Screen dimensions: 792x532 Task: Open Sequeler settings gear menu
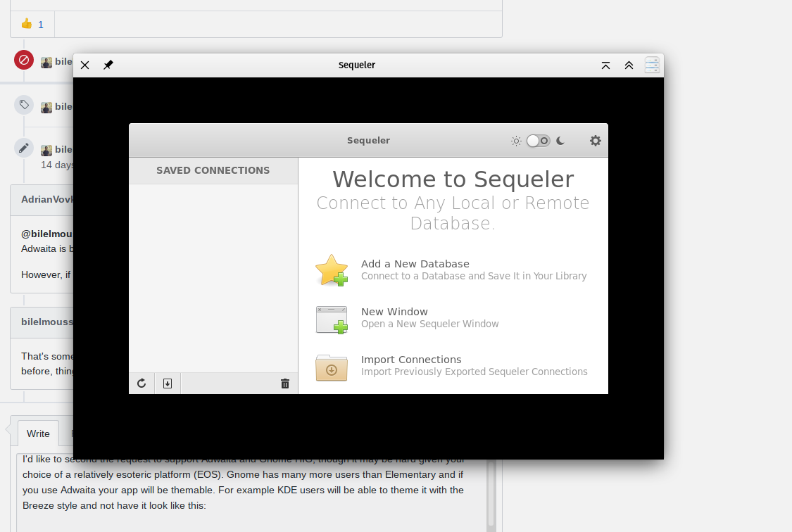click(596, 141)
